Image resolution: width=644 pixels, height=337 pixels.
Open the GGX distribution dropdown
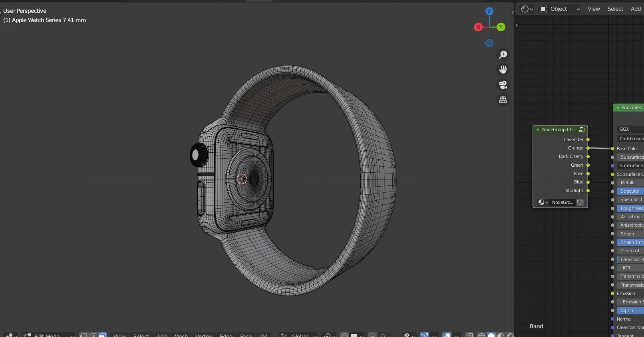[x=630, y=129]
